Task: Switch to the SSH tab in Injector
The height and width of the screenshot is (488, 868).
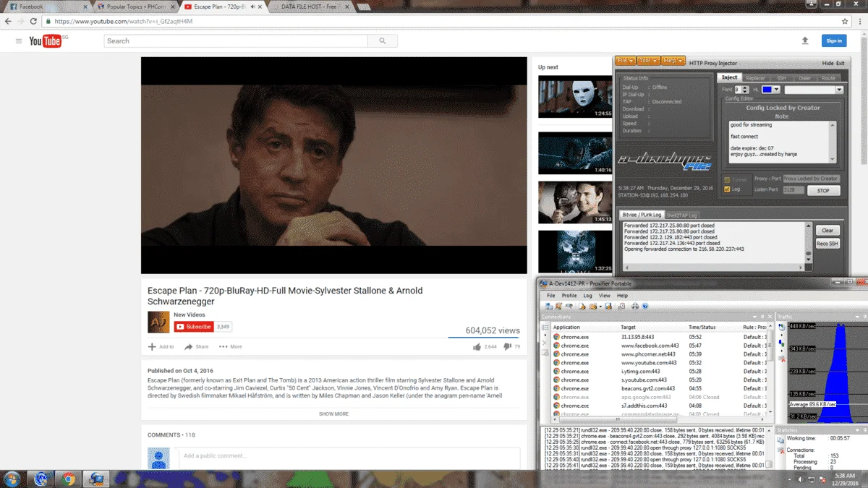Action: click(781, 78)
